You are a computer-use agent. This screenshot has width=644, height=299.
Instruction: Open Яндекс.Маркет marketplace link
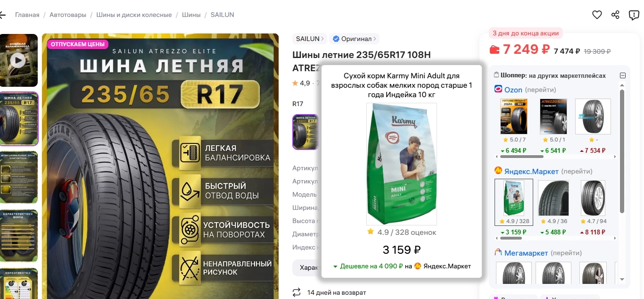tap(531, 171)
